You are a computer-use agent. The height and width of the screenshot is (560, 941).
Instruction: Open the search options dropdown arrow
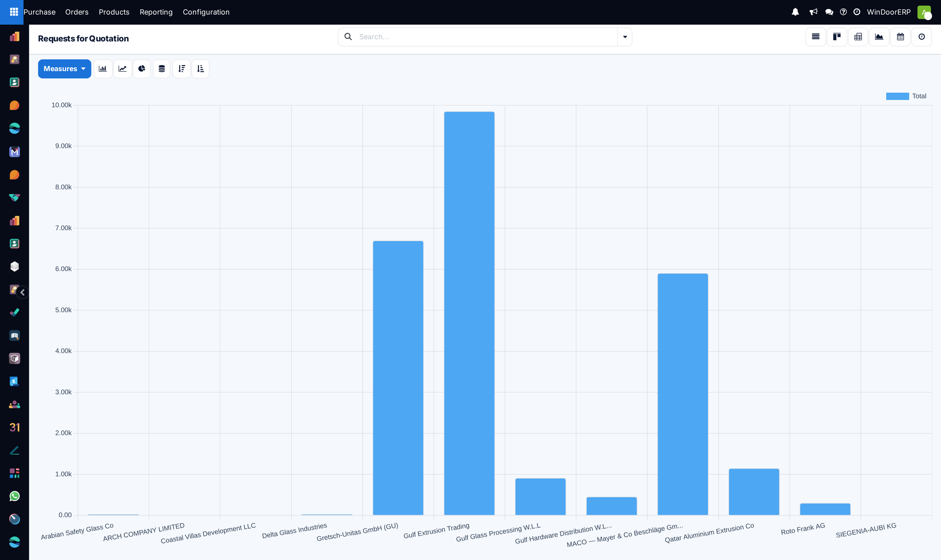(x=625, y=37)
